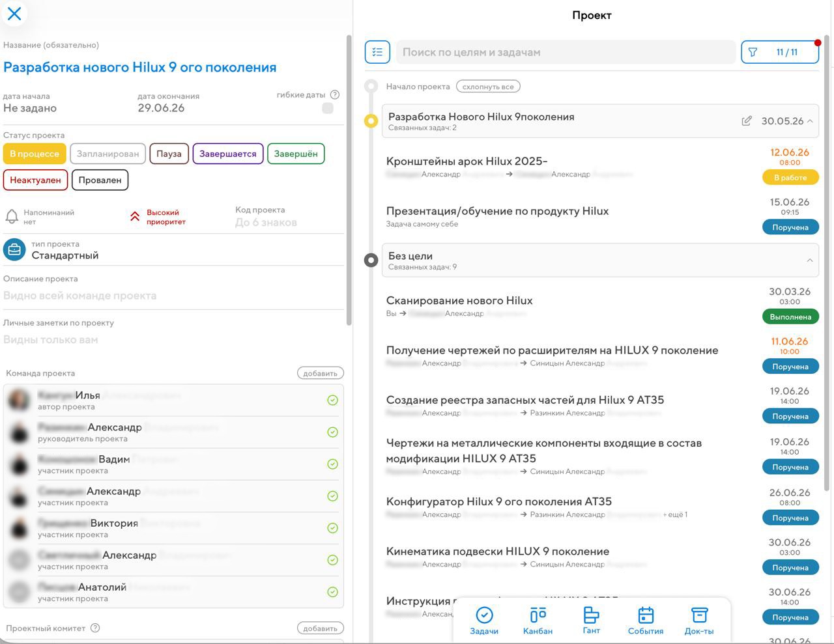Switch to the Док-ты tab
Image resolution: width=834 pixels, height=644 pixels.
pos(699,621)
